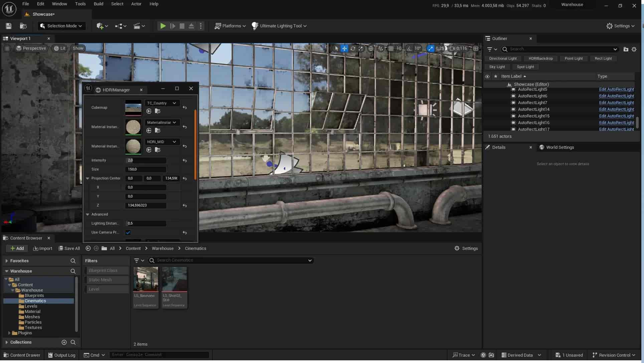Toggle the world/local coordinate globe icon

point(371,48)
